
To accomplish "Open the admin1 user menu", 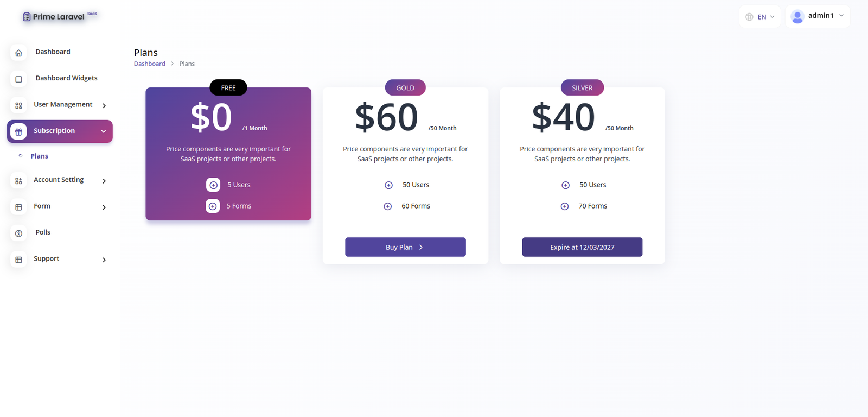I will click(817, 16).
